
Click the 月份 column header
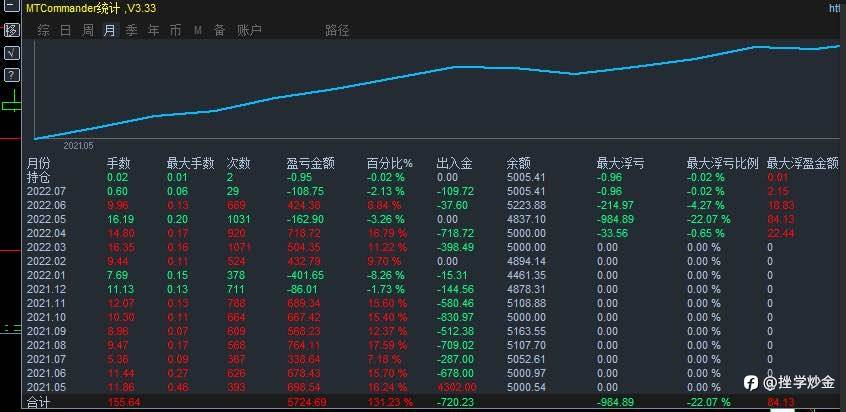click(38, 163)
